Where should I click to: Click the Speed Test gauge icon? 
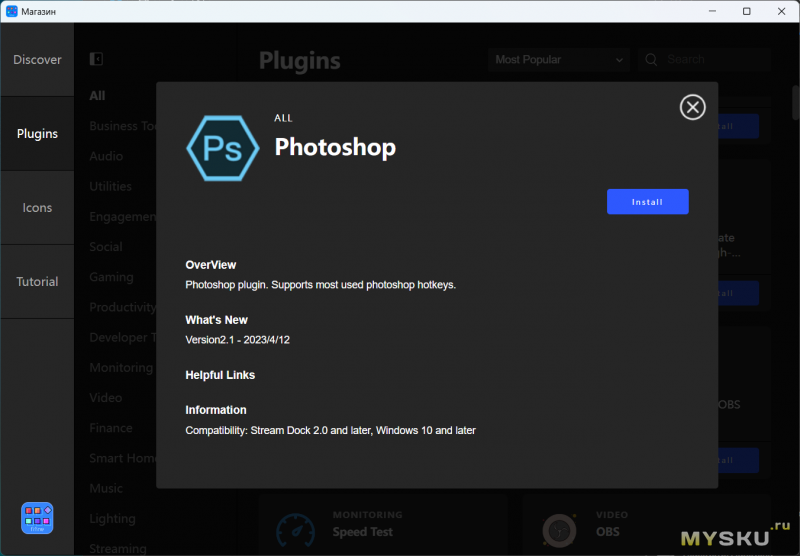295,530
